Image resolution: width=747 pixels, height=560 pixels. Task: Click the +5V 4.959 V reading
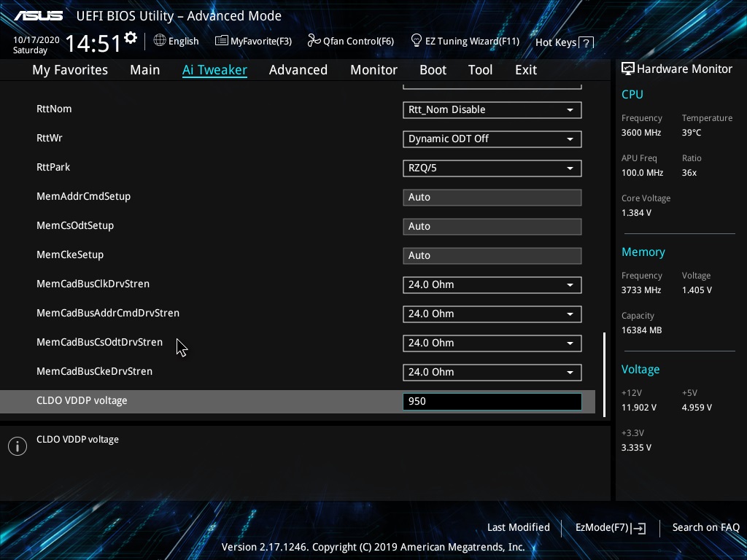click(697, 408)
